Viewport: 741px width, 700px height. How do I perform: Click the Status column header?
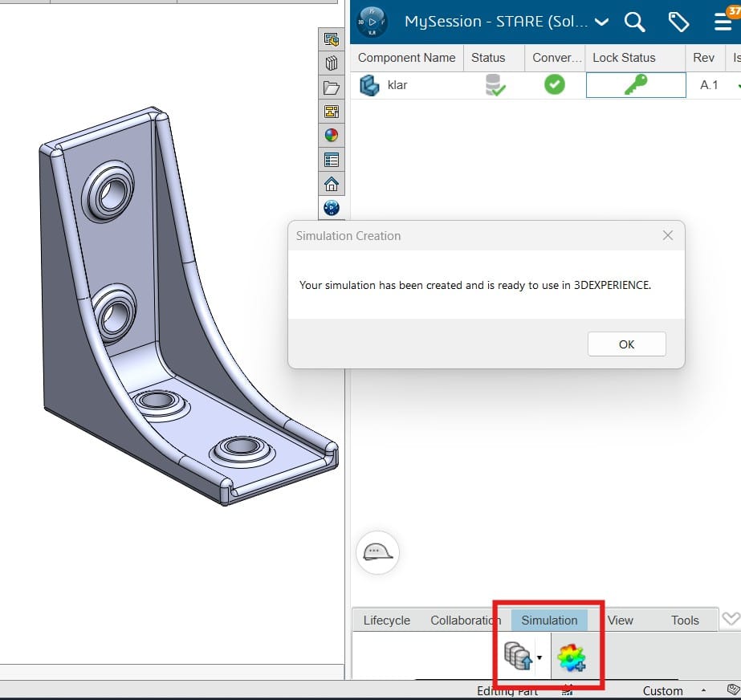coord(494,58)
